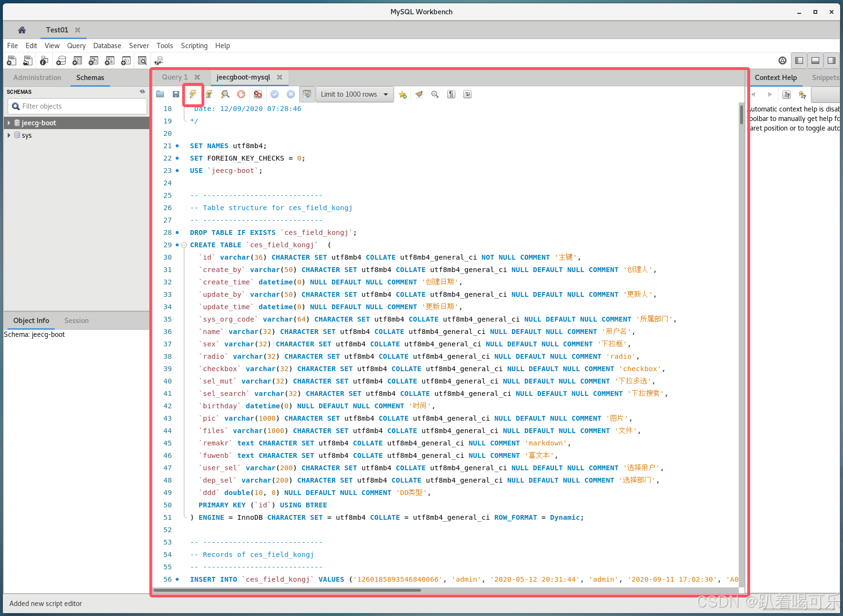Image resolution: width=843 pixels, height=616 pixels.
Task: Open the Database menu
Action: click(107, 46)
